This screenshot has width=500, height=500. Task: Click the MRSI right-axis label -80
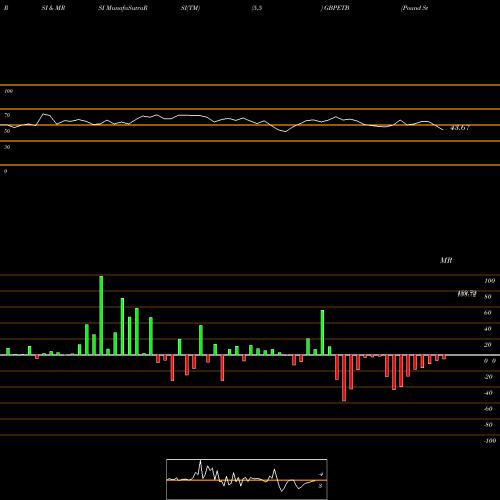[488, 425]
